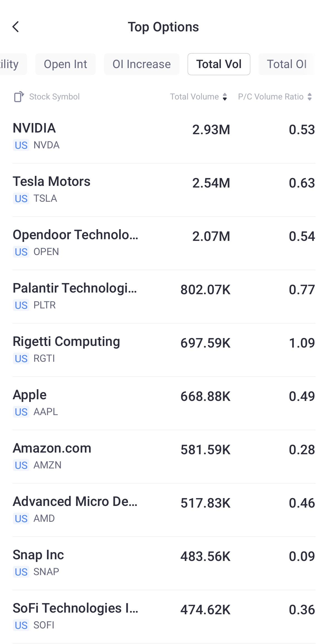Screen dimensions: 328x644
Task: Open Amazon.com options entry
Action: [x=164, y=456]
